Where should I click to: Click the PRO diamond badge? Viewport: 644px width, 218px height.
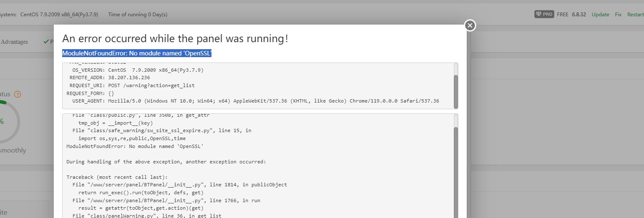pos(544,14)
